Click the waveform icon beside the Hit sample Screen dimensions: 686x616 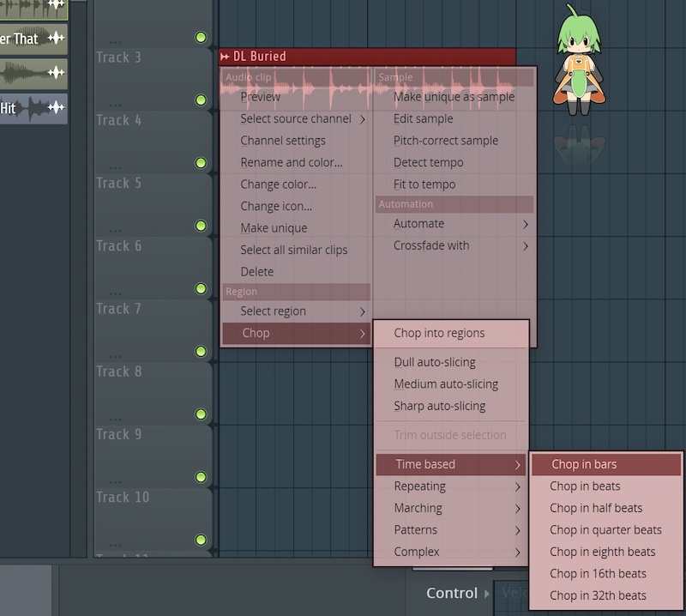[x=56, y=108]
